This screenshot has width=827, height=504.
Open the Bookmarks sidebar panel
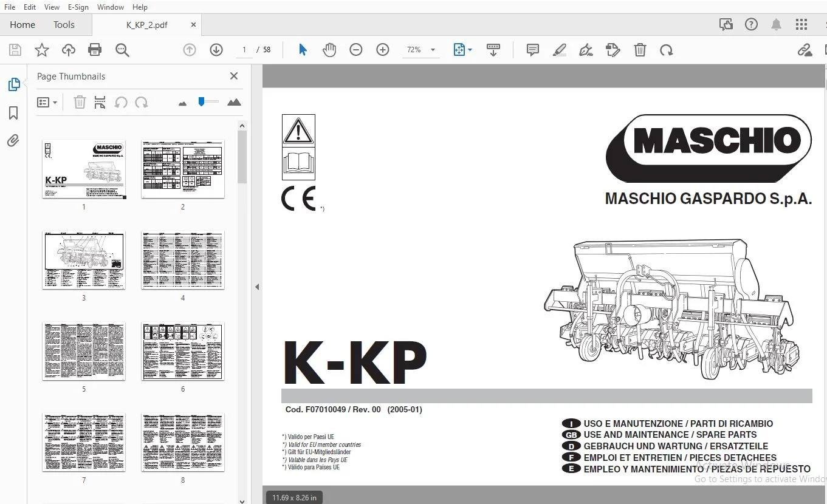point(13,113)
